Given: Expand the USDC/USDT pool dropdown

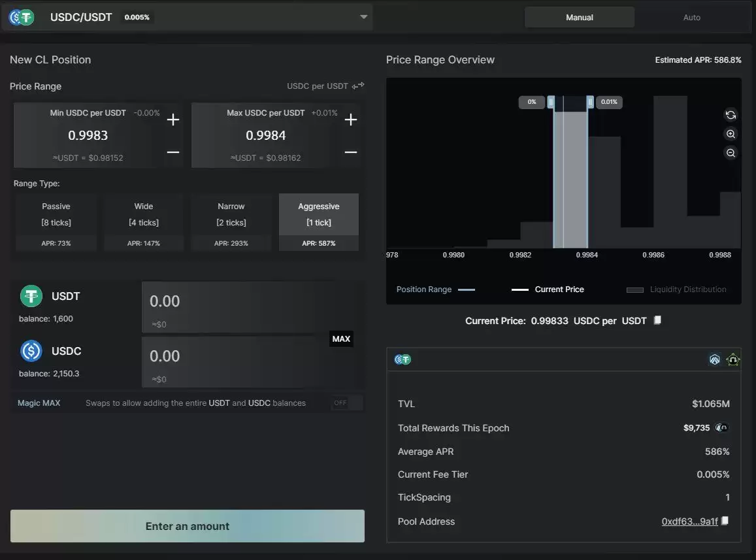Looking at the screenshot, I should pos(364,17).
